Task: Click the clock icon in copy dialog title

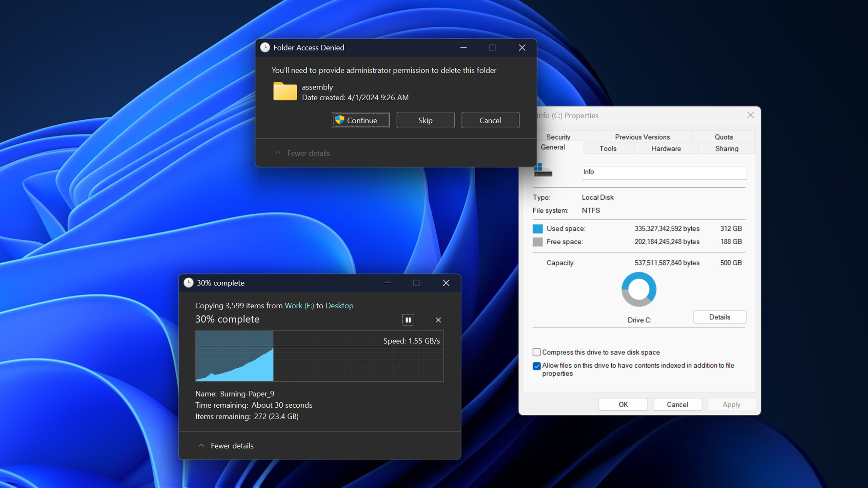Action: click(189, 283)
